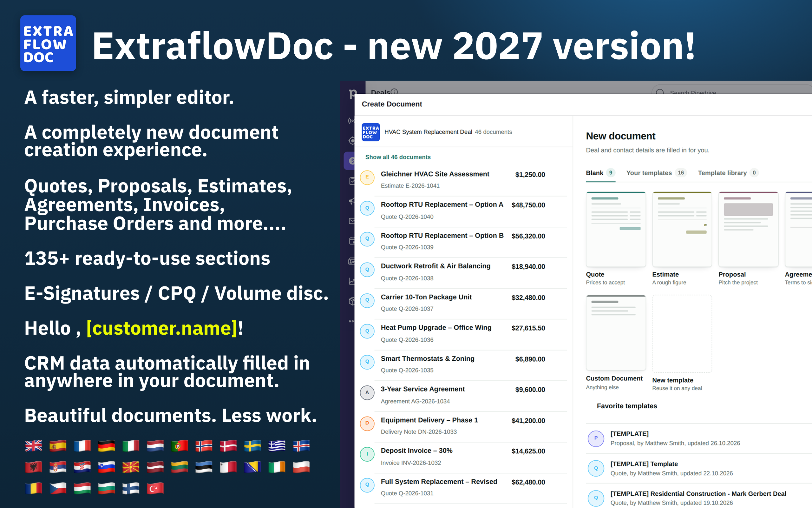This screenshot has width=812, height=508.
Task: Click Full System Replacement Revised quote icon
Action: 367,485
